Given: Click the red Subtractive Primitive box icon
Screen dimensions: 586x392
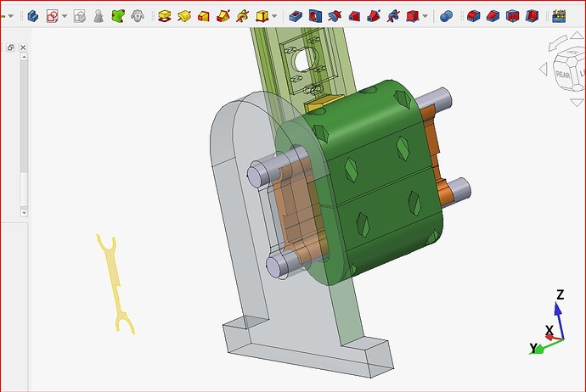Looking at the screenshot, I should click(x=412, y=16).
